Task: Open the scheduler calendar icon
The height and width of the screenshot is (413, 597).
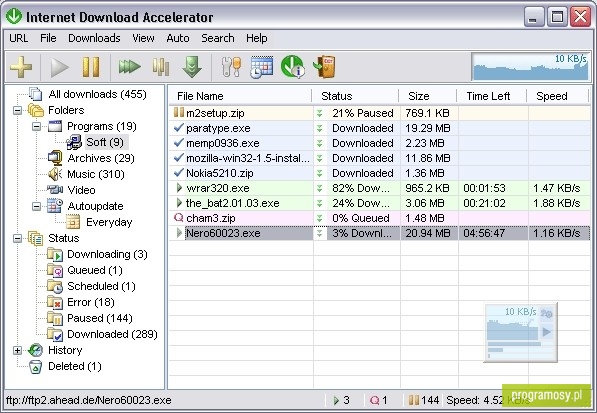Action: pos(261,67)
